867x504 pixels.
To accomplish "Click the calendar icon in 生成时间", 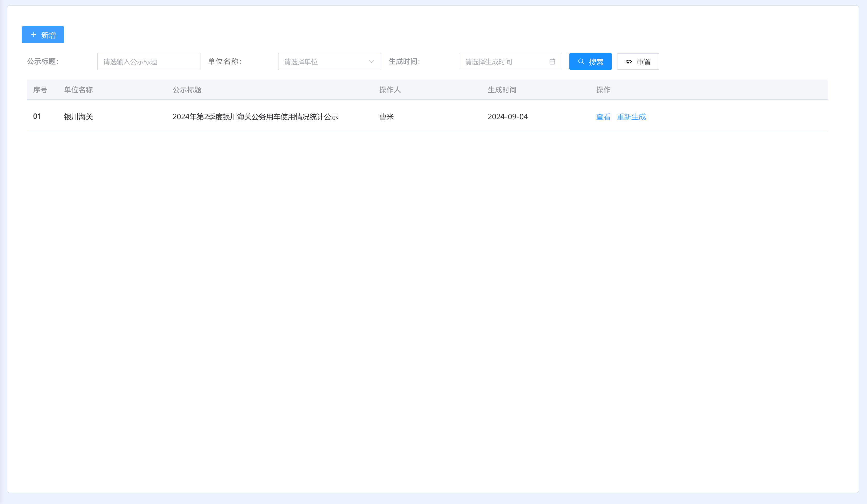I will 552,61.
